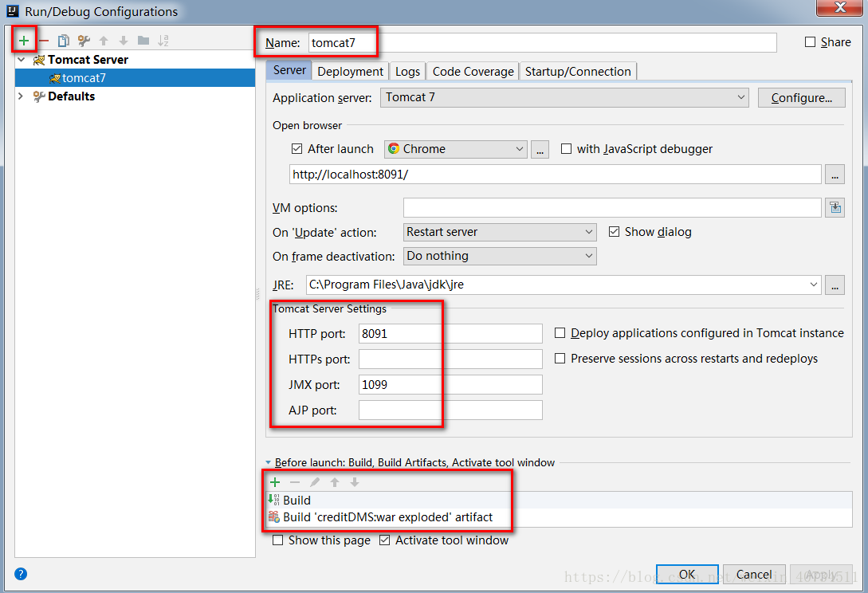This screenshot has height=593, width=868.
Task: Switch to Code Coverage tab
Action: (x=473, y=72)
